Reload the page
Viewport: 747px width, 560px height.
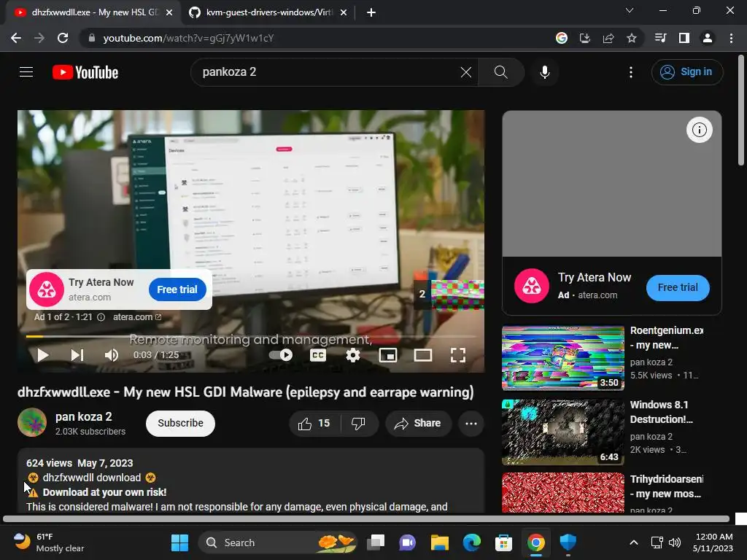(63, 38)
